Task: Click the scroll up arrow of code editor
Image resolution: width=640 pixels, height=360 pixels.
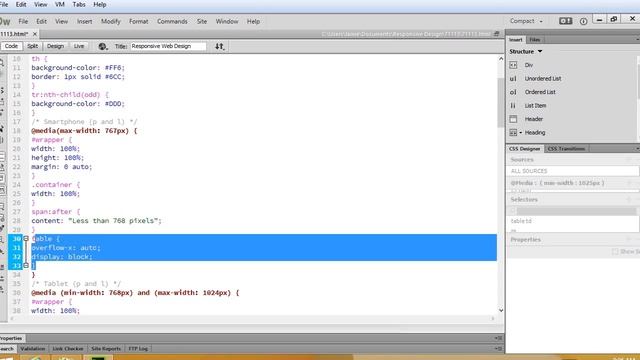Action: pyautogui.click(x=501, y=58)
